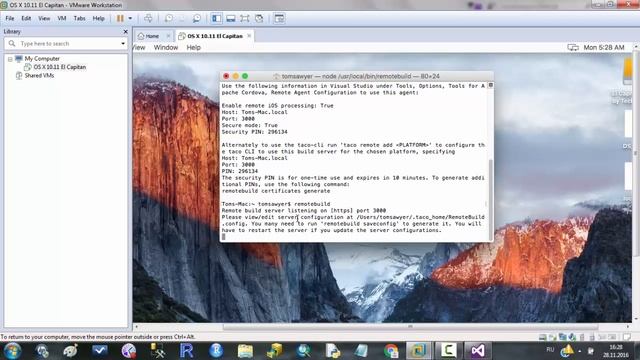
Task: Click the RU language indicator in tray
Action: tap(550, 349)
